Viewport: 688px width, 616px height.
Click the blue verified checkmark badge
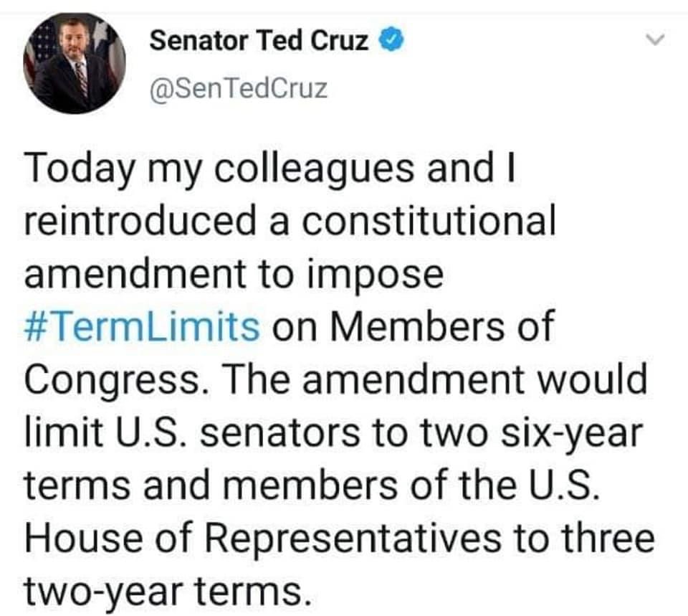point(391,40)
